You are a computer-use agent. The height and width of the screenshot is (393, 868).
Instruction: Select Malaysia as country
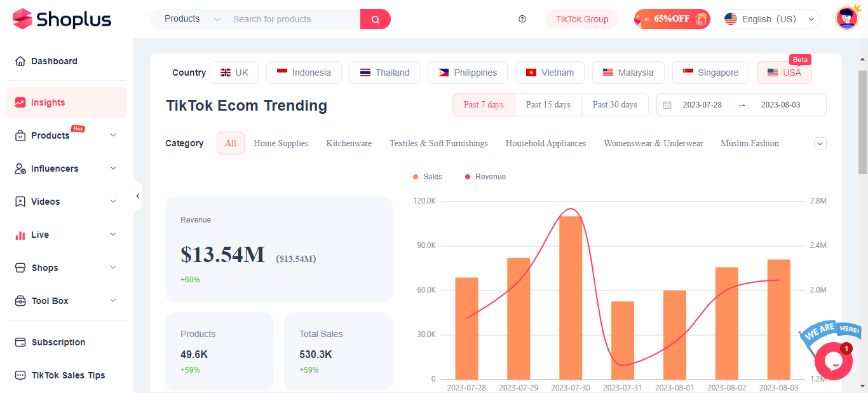click(628, 72)
